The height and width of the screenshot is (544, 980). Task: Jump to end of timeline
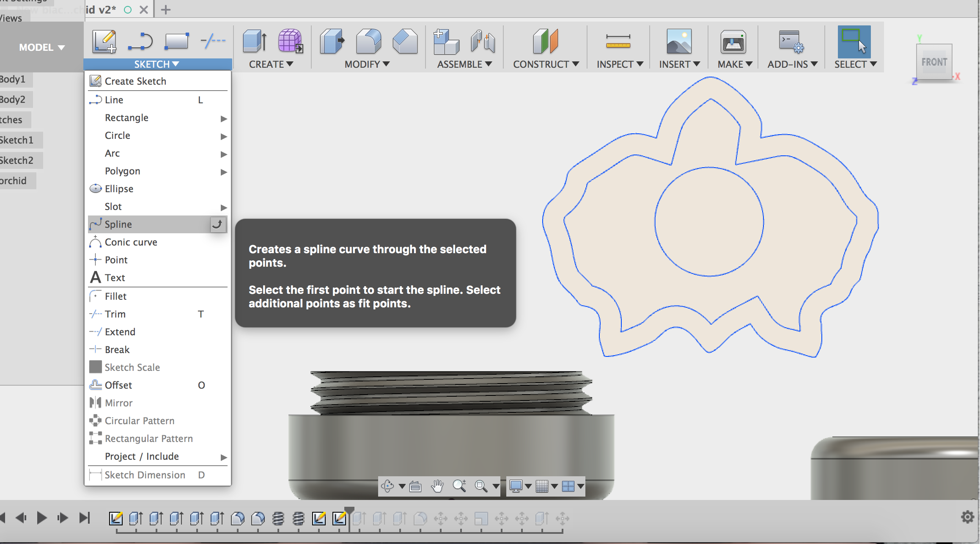click(x=85, y=518)
